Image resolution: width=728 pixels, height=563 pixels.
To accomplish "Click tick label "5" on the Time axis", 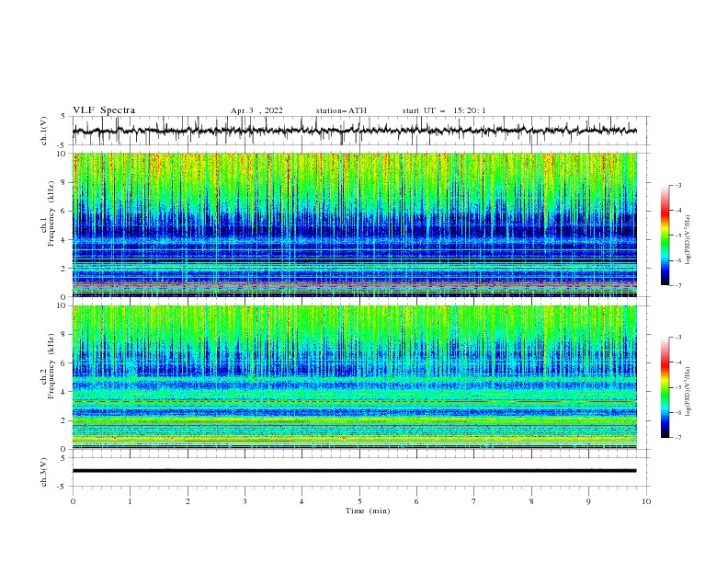I will [x=359, y=501].
